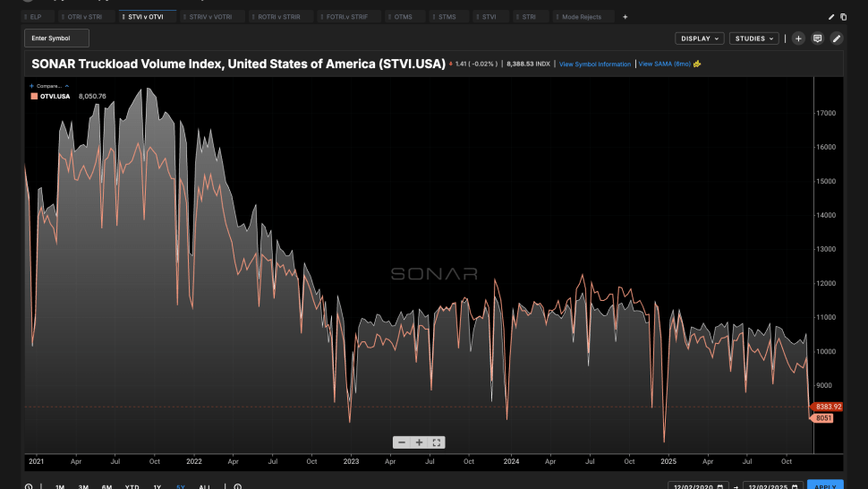The image size is (868, 489).
Task: Toggle chart fullscreen icon
Action: coord(436,442)
